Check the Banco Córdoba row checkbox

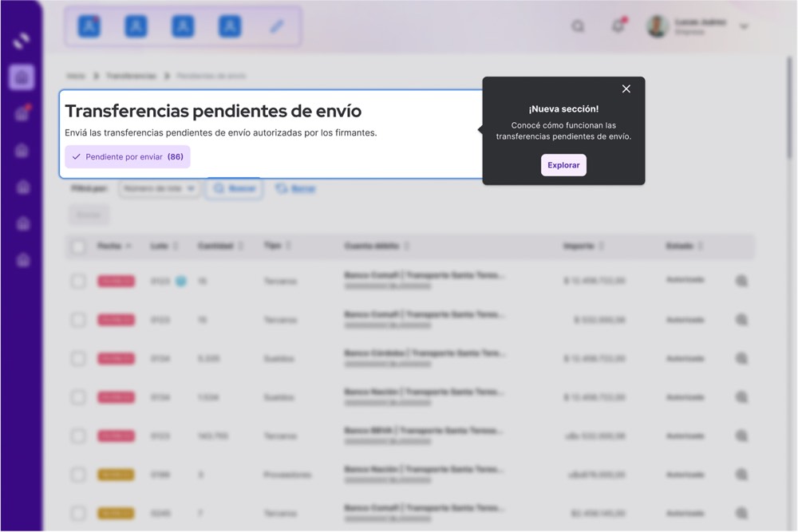[x=78, y=359]
